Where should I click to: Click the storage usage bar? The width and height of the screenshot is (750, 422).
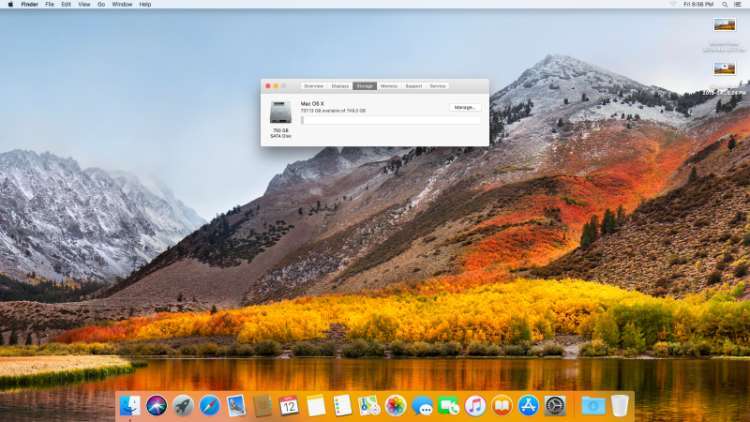(x=390, y=120)
